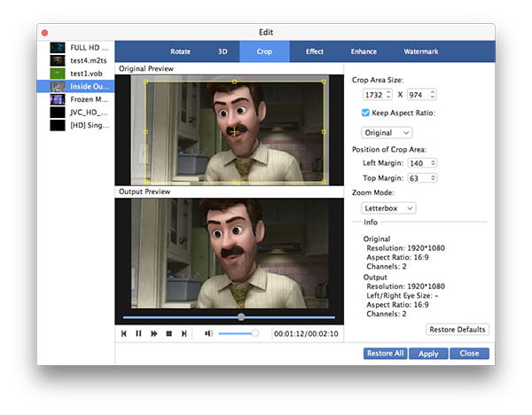Go to the Watermark tab
532x415 pixels.
point(421,51)
